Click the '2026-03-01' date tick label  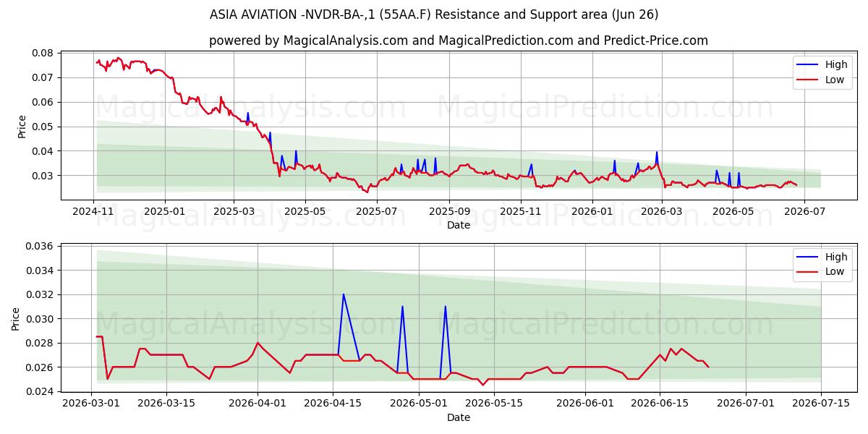click(x=92, y=404)
